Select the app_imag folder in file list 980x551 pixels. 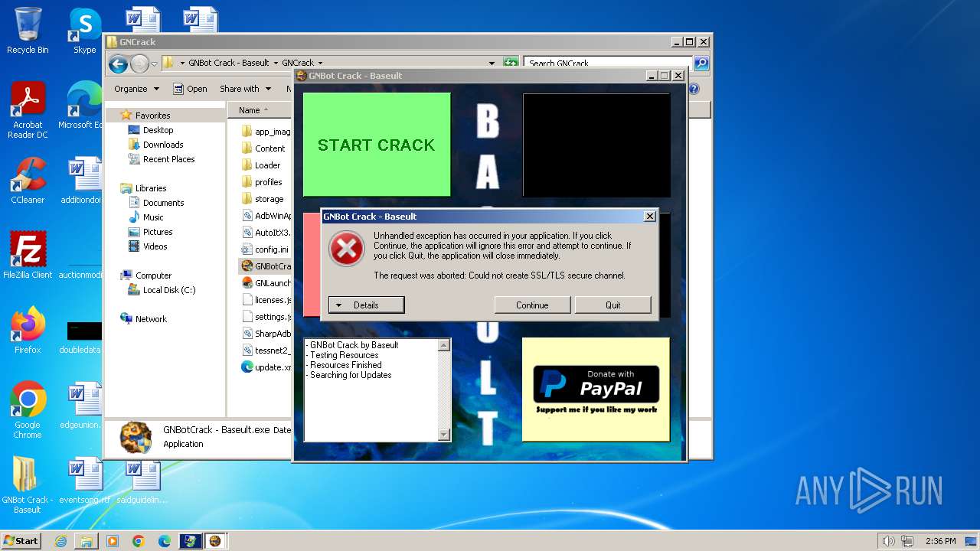(x=266, y=132)
